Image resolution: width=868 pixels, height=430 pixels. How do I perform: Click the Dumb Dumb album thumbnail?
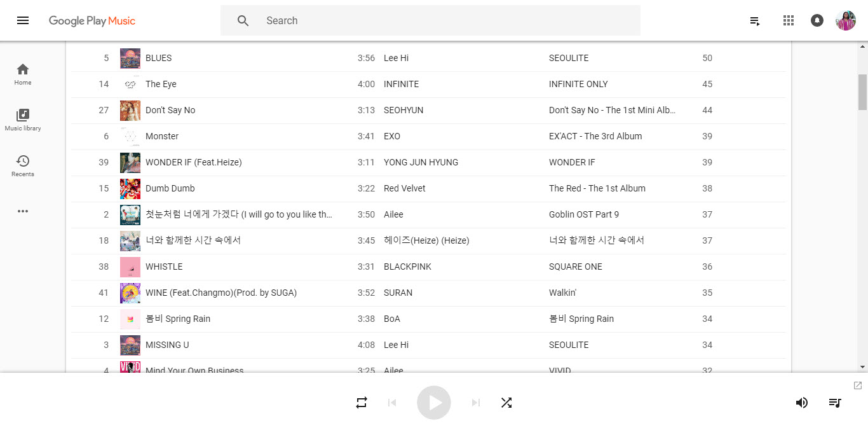(x=130, y=188)
